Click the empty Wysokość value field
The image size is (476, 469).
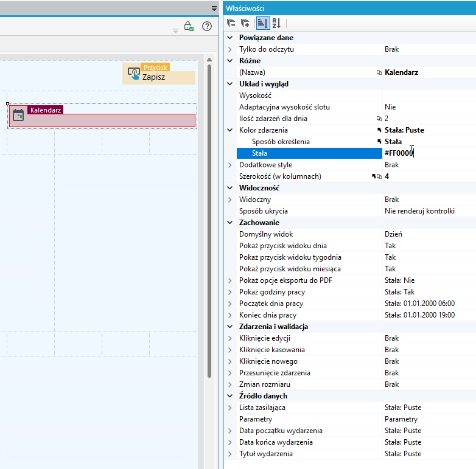(x=429, y=96)
